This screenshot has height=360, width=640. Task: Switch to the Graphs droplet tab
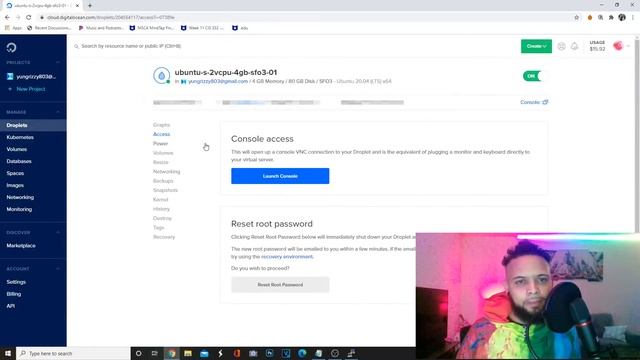point(161,125)
